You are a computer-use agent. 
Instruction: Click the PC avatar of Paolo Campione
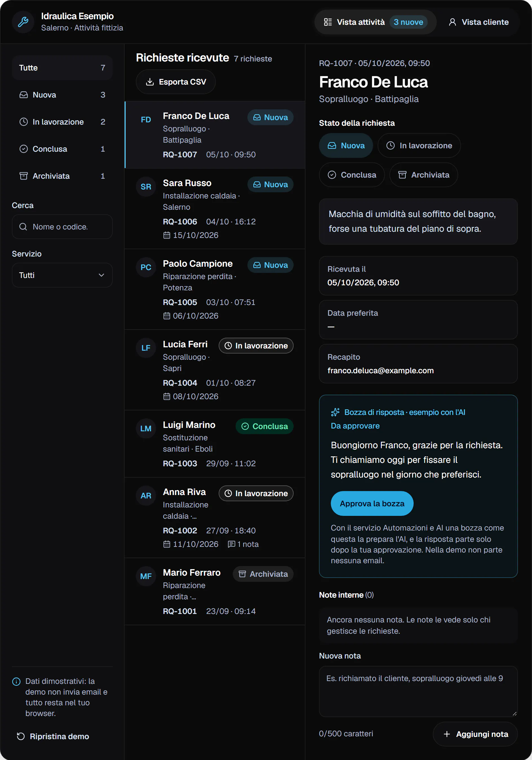coord(146,267)
